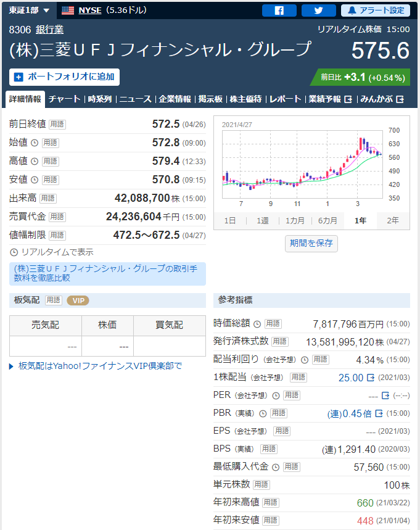Enable リアルタイムで表示 link
Image resolution: width=420 pixels, height=530 pixels.
51,252
